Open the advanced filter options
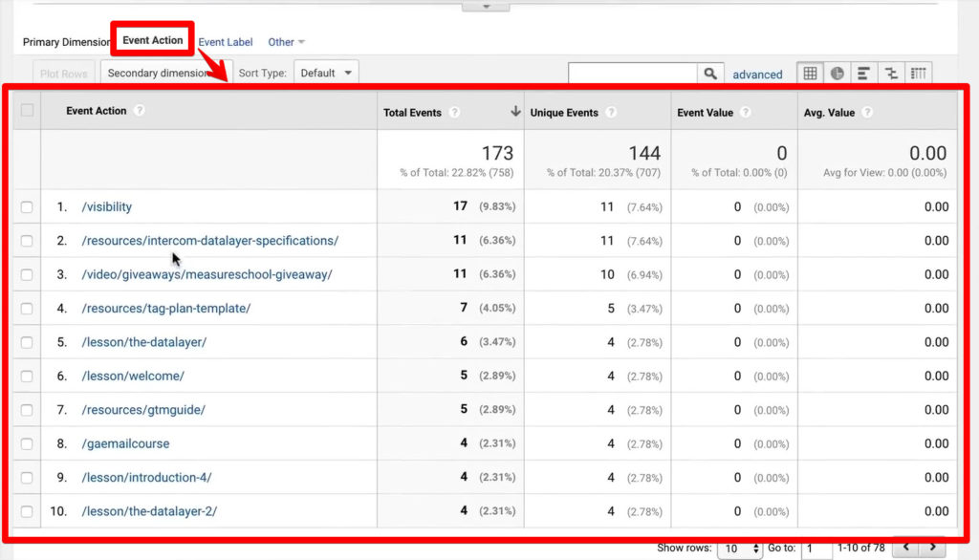979x560 pixels. point(757,74)
